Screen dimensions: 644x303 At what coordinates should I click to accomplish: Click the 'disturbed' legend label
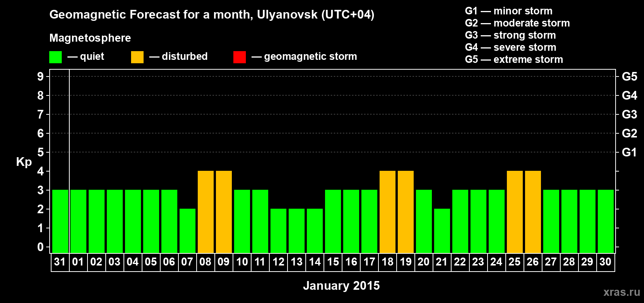coord(184,56)
